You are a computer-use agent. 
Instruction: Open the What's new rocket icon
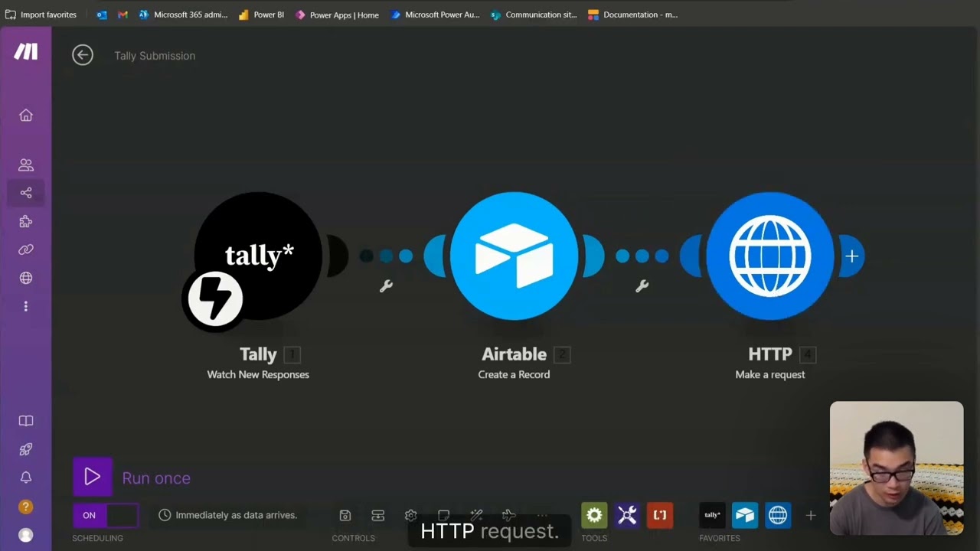pos(26,449)
